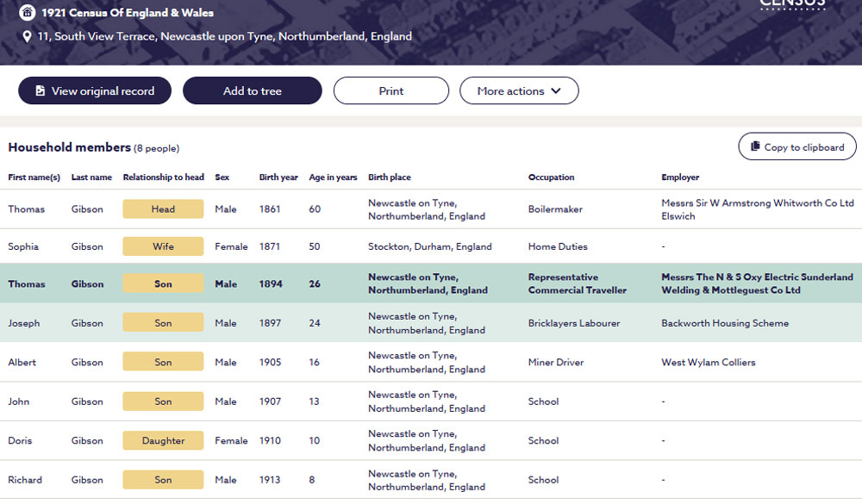Click the document icon in View original record
Viewport: 862px width, 504px height.
click(x=40, y=91)
